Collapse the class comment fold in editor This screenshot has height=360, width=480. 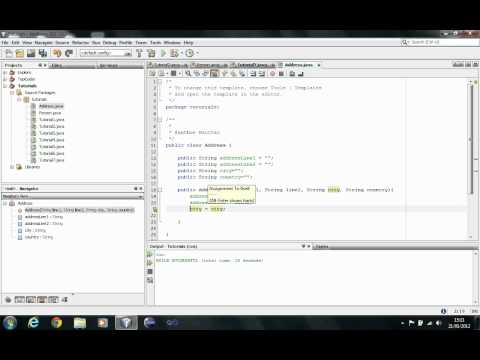click(x=160, y=119)
